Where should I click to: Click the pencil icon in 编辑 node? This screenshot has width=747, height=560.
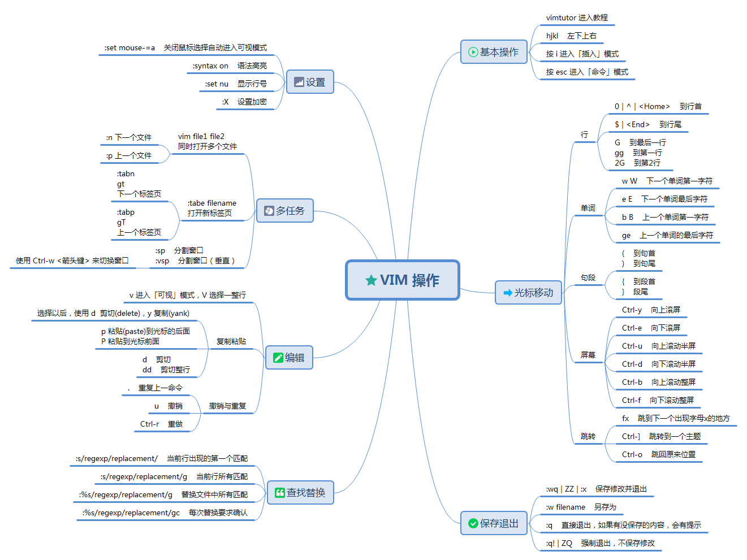coord(278,358)
